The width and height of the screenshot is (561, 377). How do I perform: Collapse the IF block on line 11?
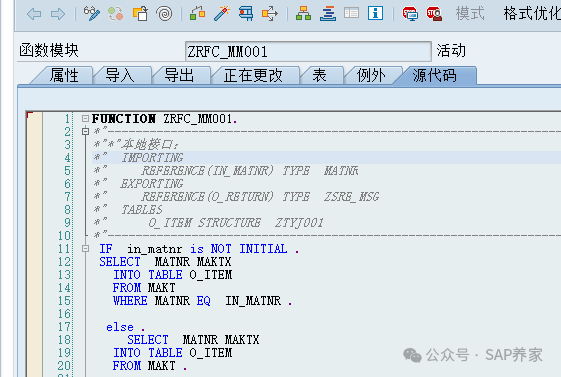click(85, 248)
